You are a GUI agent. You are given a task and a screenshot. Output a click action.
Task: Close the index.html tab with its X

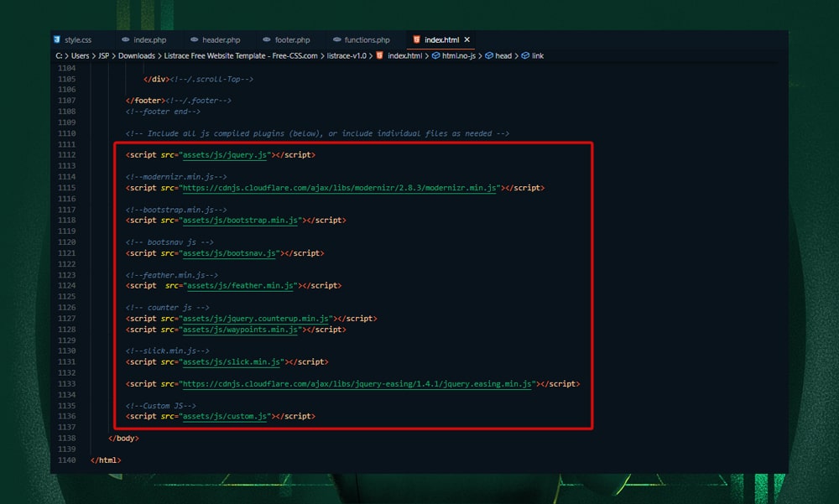tap(467, 39)
